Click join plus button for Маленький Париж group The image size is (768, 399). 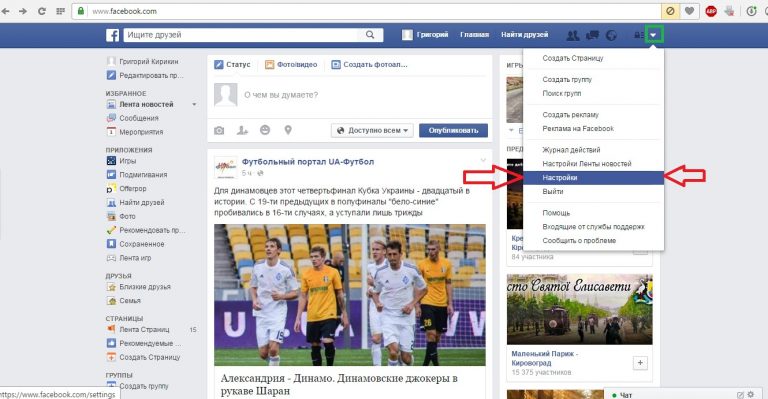[640, 363]
